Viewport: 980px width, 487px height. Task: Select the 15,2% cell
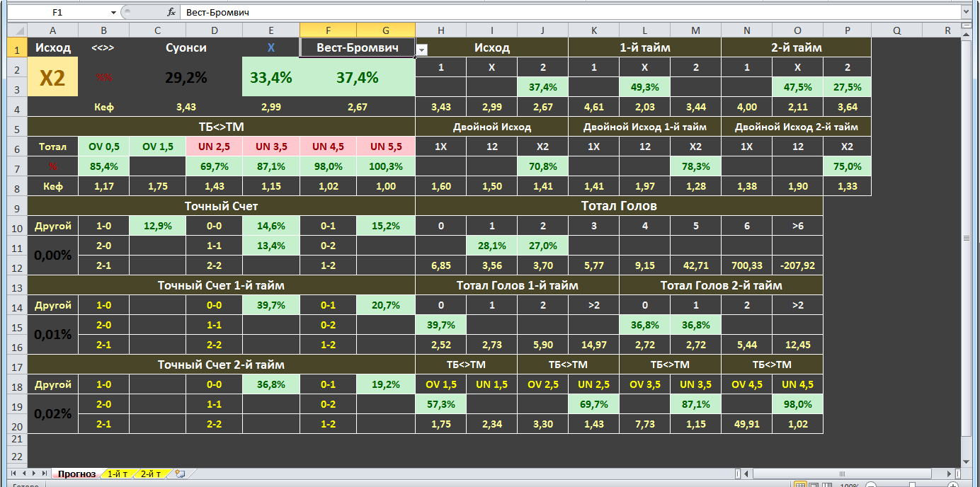point(386,226)
